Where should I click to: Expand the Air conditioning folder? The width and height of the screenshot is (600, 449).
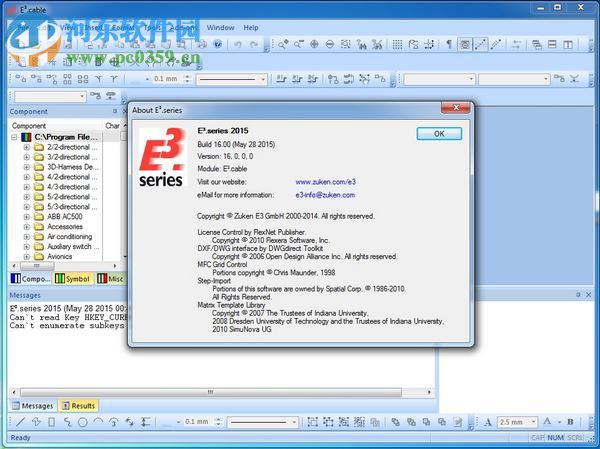(x=26, y=237)
